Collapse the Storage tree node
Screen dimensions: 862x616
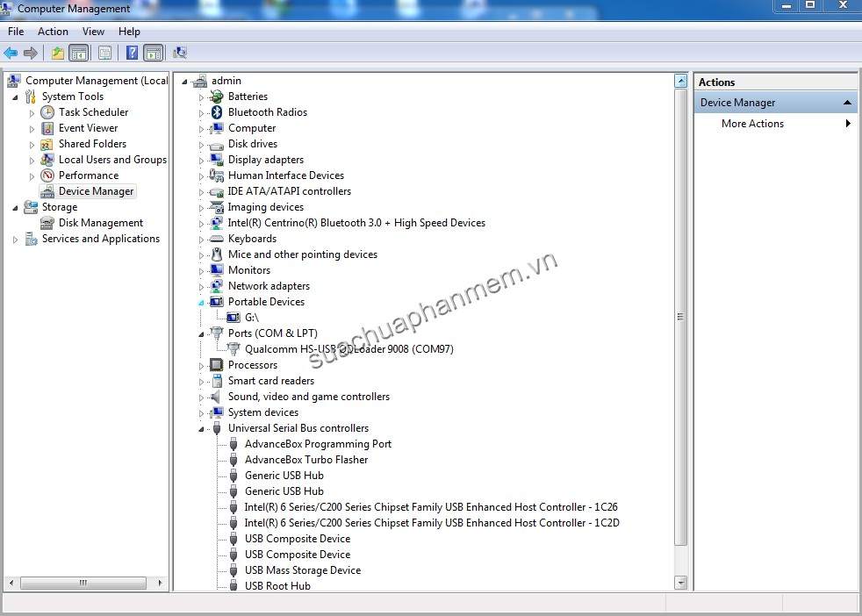(16, 208)
